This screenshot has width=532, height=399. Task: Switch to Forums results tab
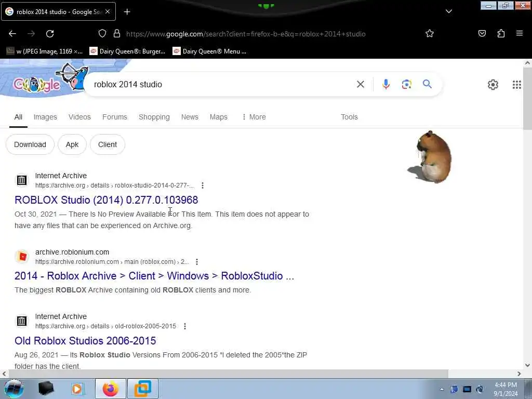click(x=115, y=117)
